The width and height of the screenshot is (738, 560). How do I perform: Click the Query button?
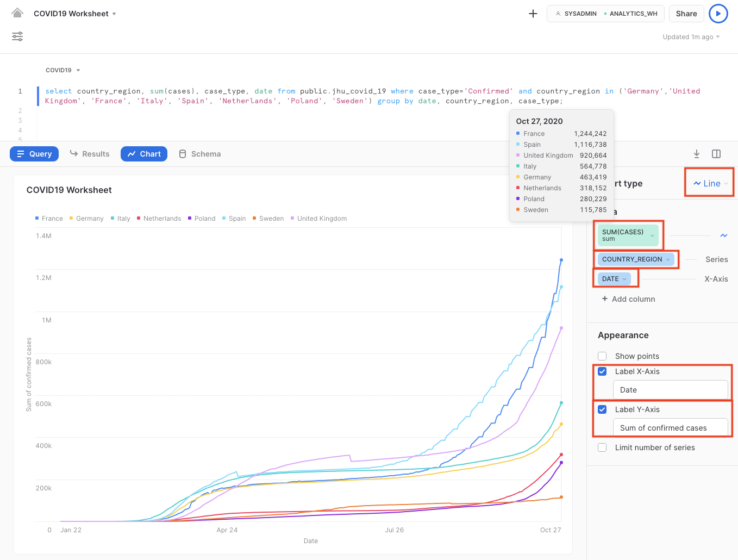tap(34, 154)
